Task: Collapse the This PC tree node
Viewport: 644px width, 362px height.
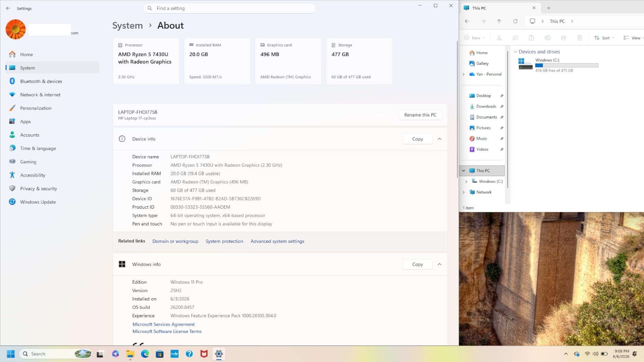Action: (464, 171)
